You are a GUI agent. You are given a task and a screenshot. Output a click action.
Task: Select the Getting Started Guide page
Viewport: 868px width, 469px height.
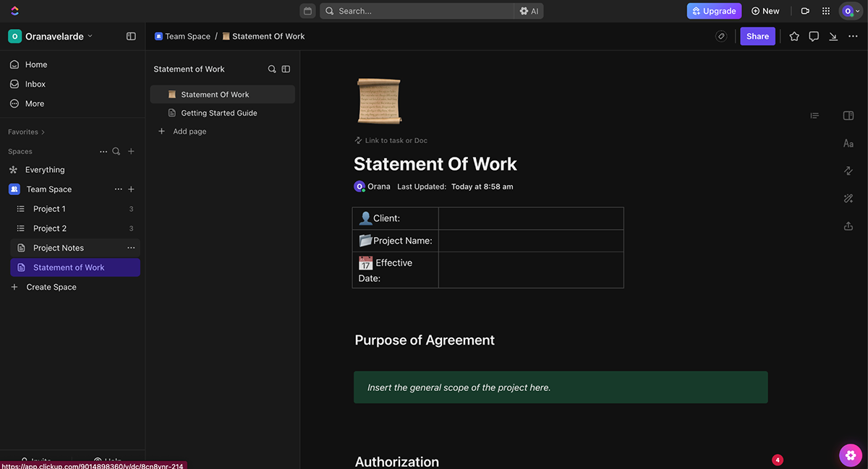pos(218,113)
